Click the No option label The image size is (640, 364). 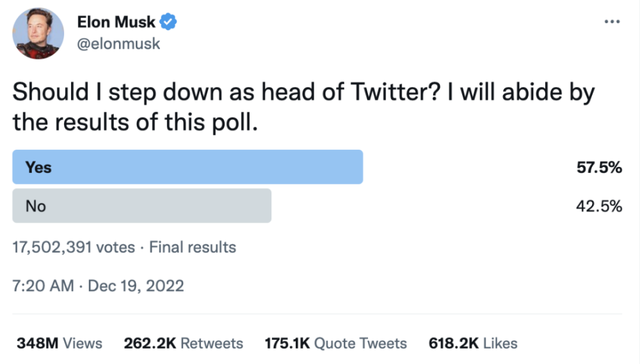[x=36, y=206]
